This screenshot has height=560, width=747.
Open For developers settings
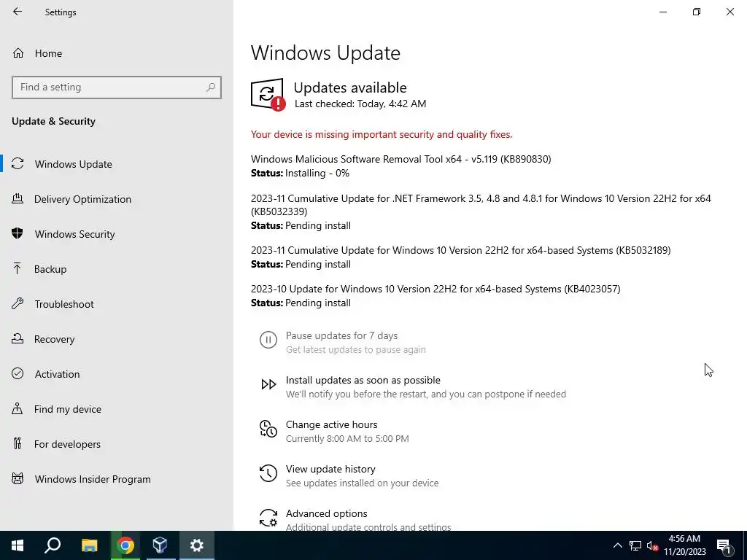(117, 444)
